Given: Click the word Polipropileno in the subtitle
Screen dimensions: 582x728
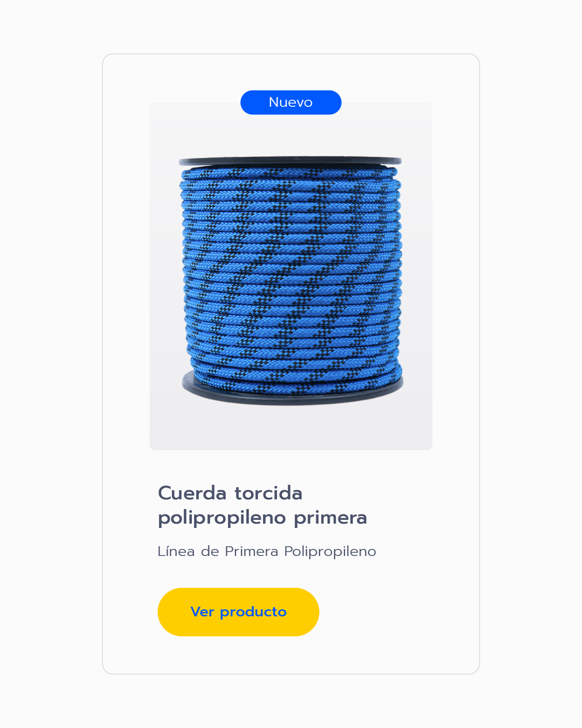Looking at the screenshot, I should 330,552.
